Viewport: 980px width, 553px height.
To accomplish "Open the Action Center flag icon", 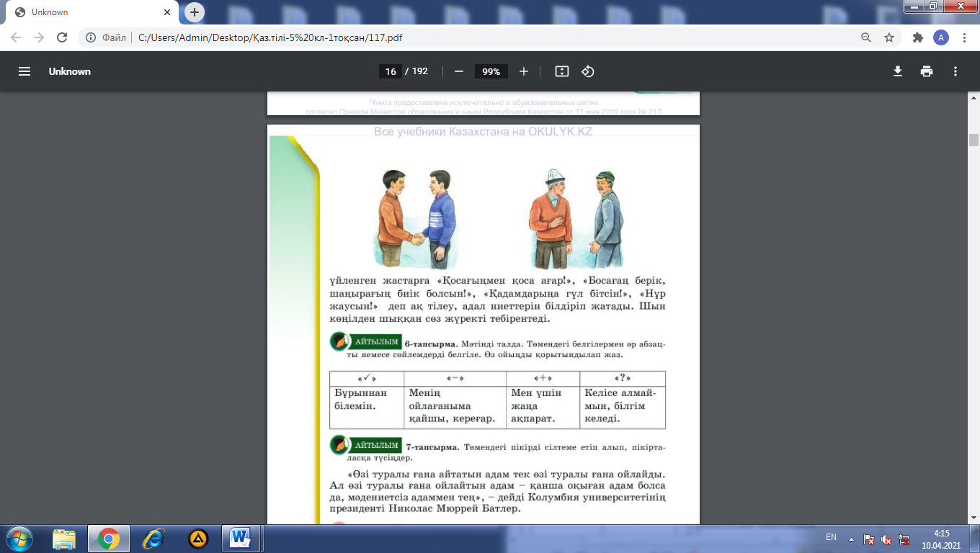I will (870, 539).
